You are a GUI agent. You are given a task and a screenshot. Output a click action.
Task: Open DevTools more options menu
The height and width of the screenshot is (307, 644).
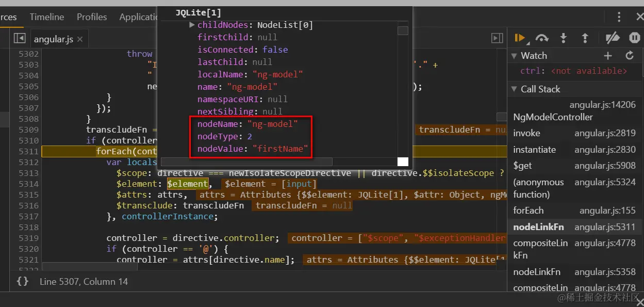click(x=619, y=17)
